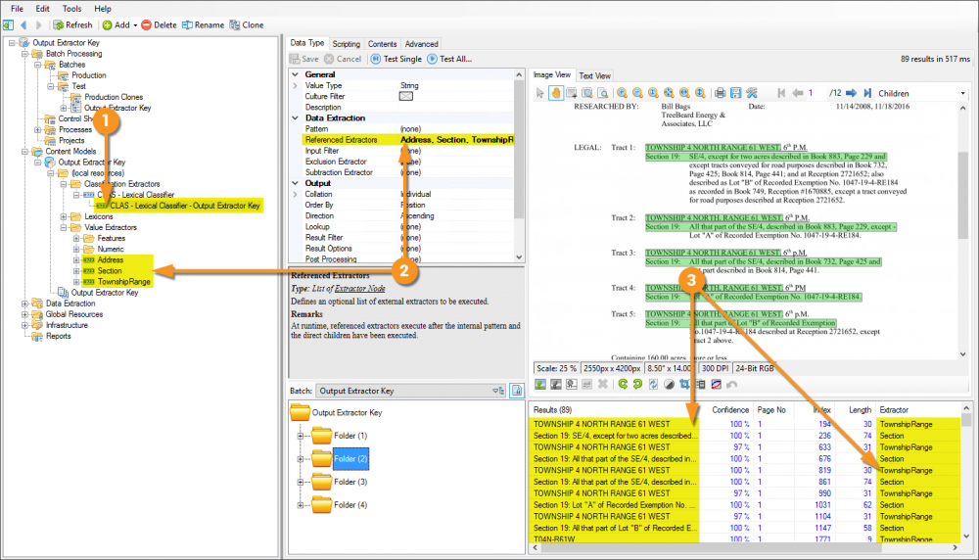Viewport: 979px width, 560px height.
Task: Click the Refresh toolbar button
Action: coord(73,24)
